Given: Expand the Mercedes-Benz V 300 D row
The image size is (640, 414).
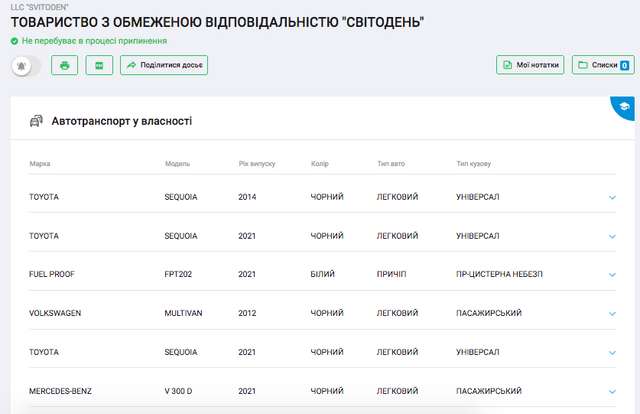Looking at the screenshot, I should pos(612,391).
